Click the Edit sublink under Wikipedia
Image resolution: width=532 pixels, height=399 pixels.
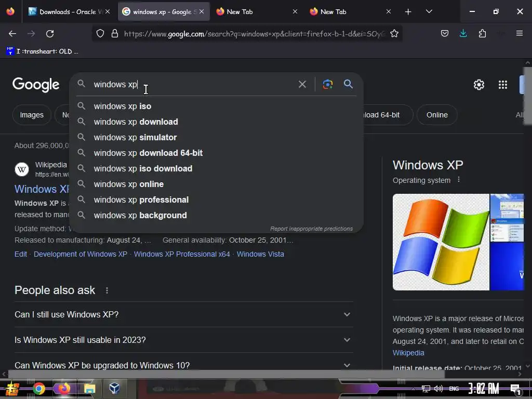pos(21,254)
